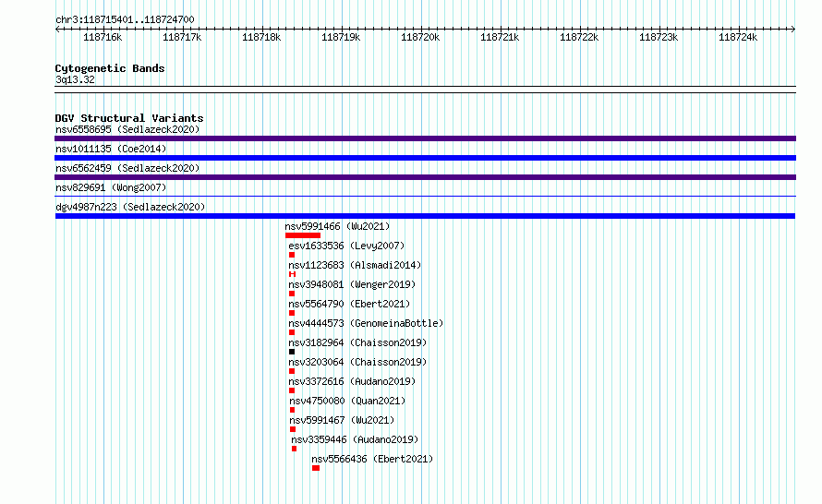Click ruler position 118724k
The height and width of the screenshot is (504, 822).
[x=738, y=37]
